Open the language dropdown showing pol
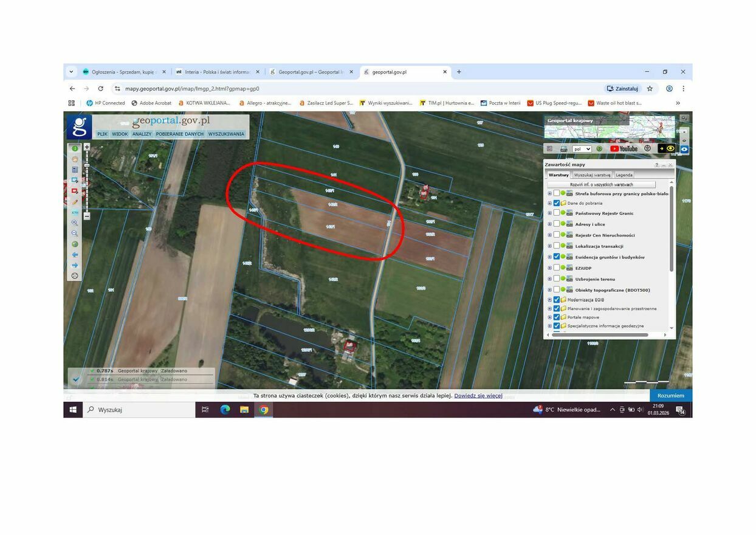The height and width of the screenshot is (535, 756). (x=582, y=149)
